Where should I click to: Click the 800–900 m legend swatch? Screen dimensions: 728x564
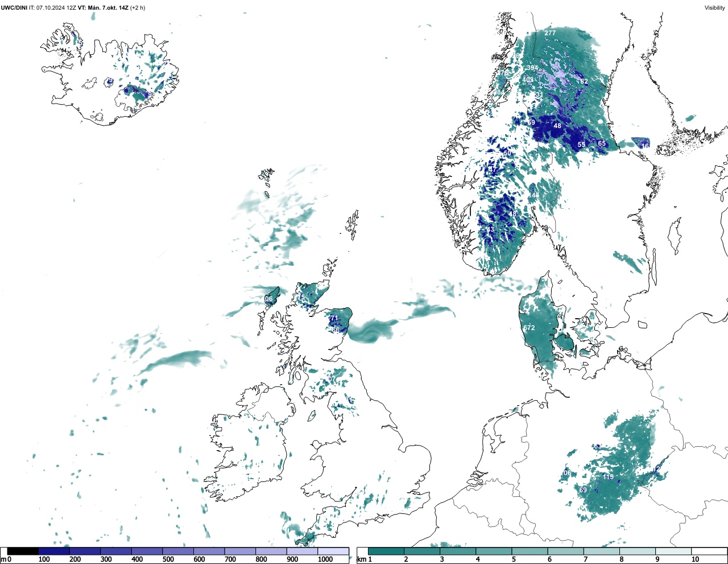271,551
